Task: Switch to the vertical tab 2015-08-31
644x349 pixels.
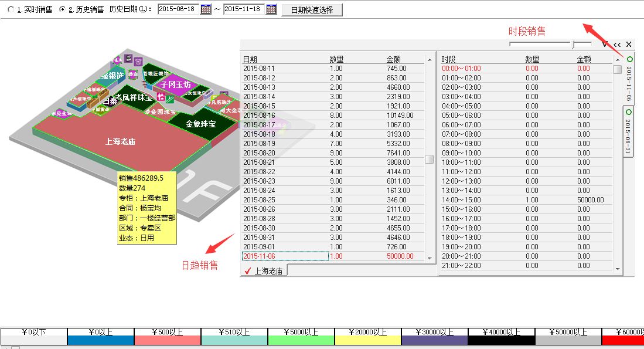Action: [628, 131]
